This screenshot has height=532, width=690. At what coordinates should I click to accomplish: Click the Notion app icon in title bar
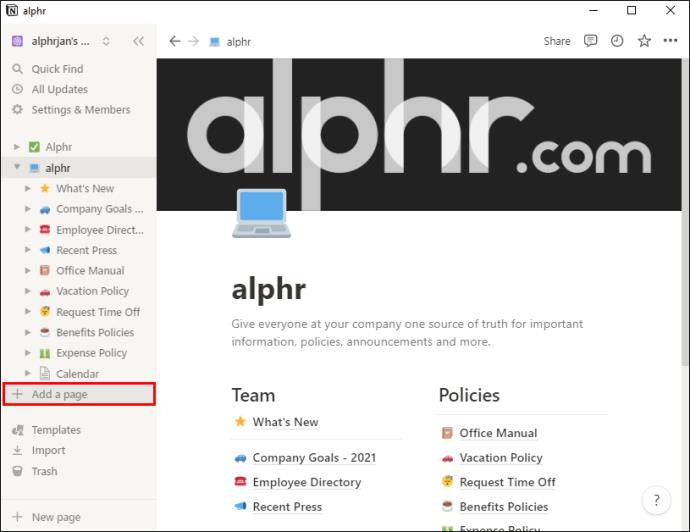[x=11, y=11]
